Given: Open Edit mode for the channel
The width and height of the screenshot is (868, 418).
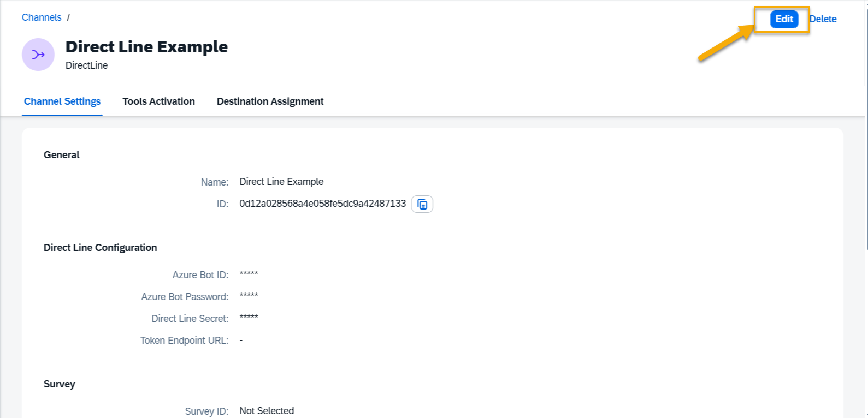Looking at the screenshot, I should [x=784, y=19].
